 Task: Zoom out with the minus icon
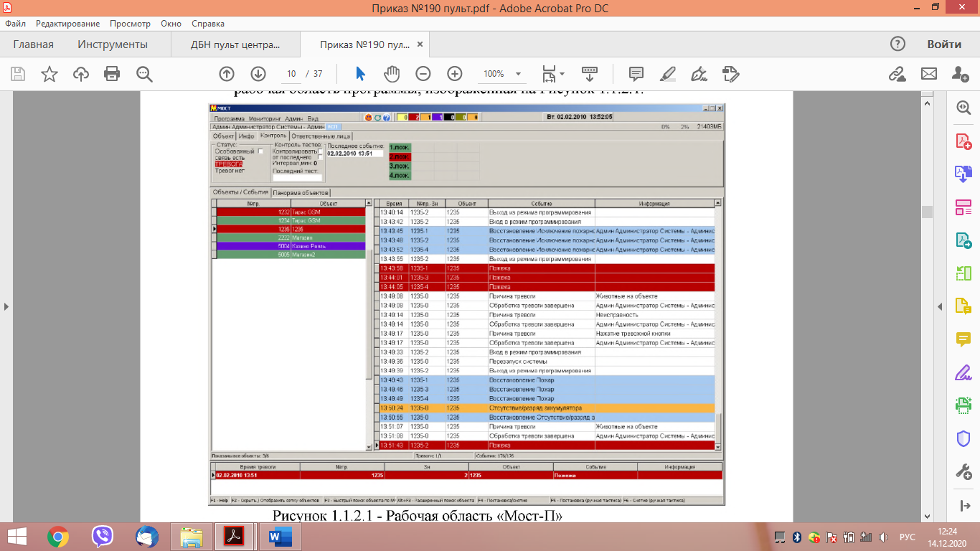[423, 73]
